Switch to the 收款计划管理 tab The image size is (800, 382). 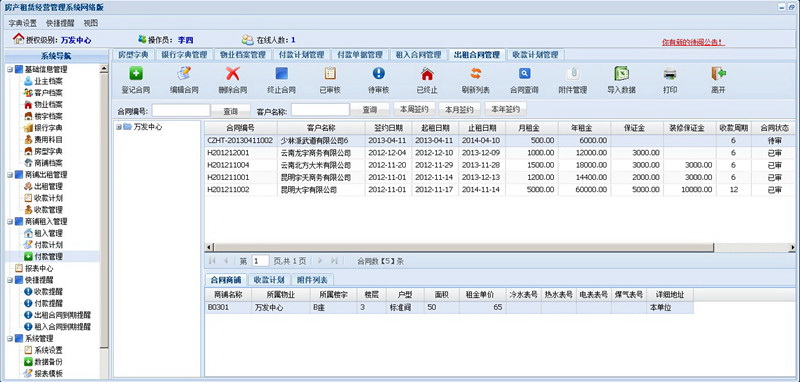[535, 55]
